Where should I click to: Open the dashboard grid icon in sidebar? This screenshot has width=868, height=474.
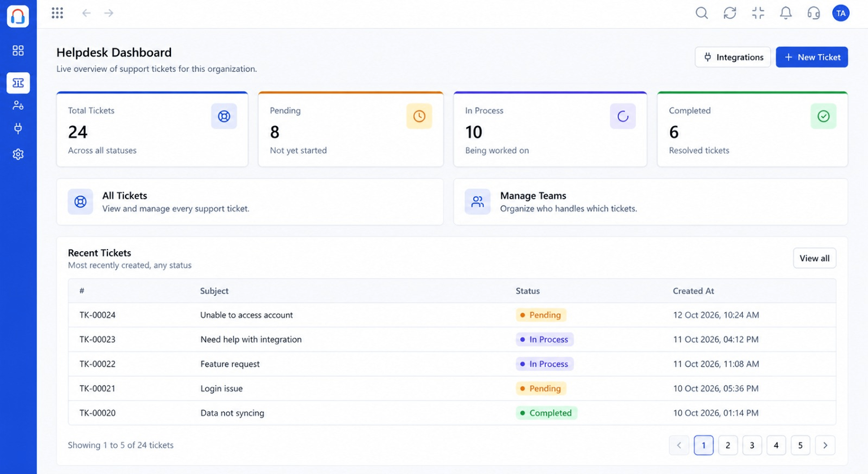pos(18,50)
